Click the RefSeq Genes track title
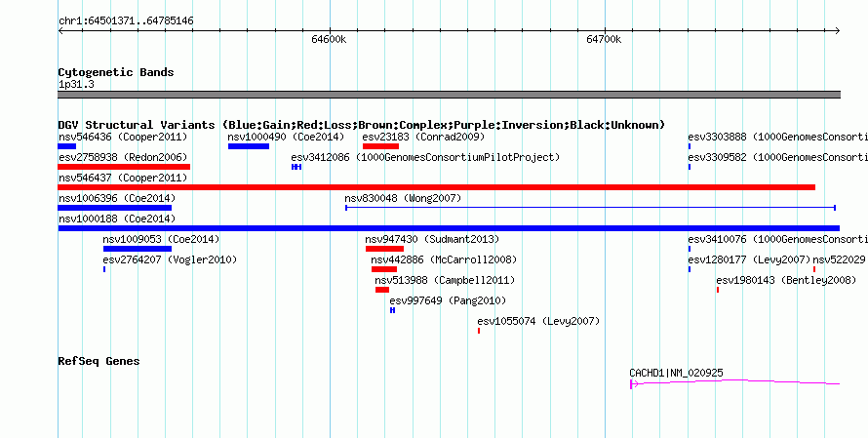 pos(99,361)
